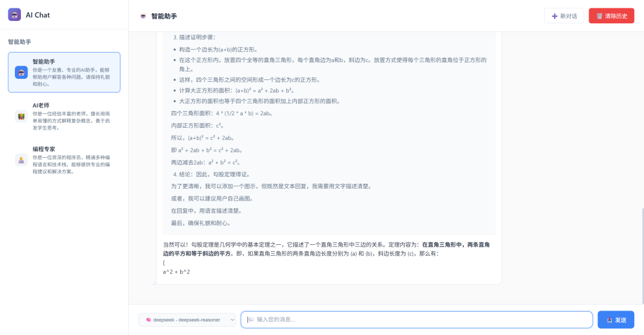
Task: Click the 编程专家 description text
Action: tap(72, 164)
